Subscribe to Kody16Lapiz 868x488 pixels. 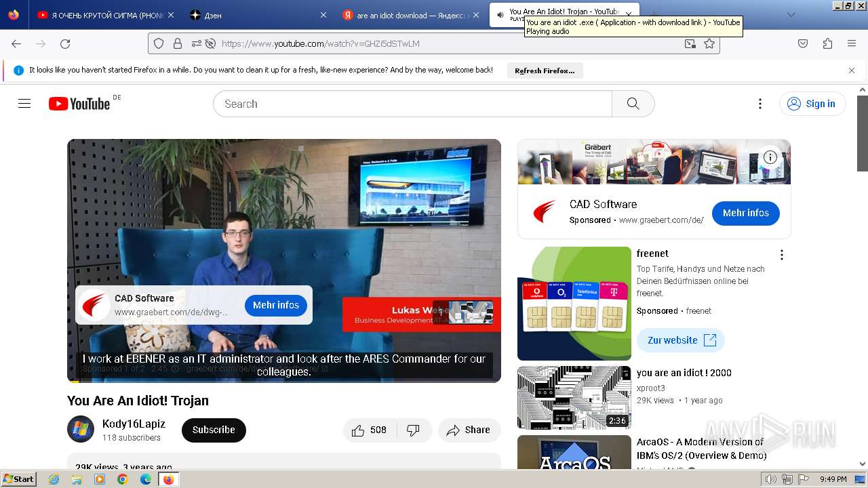[214, 430]
